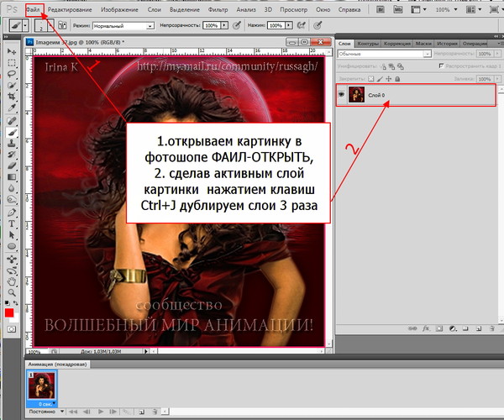Toggle Quick Mask mode icon
Screen dimensions: 504x420
[12, 329]
